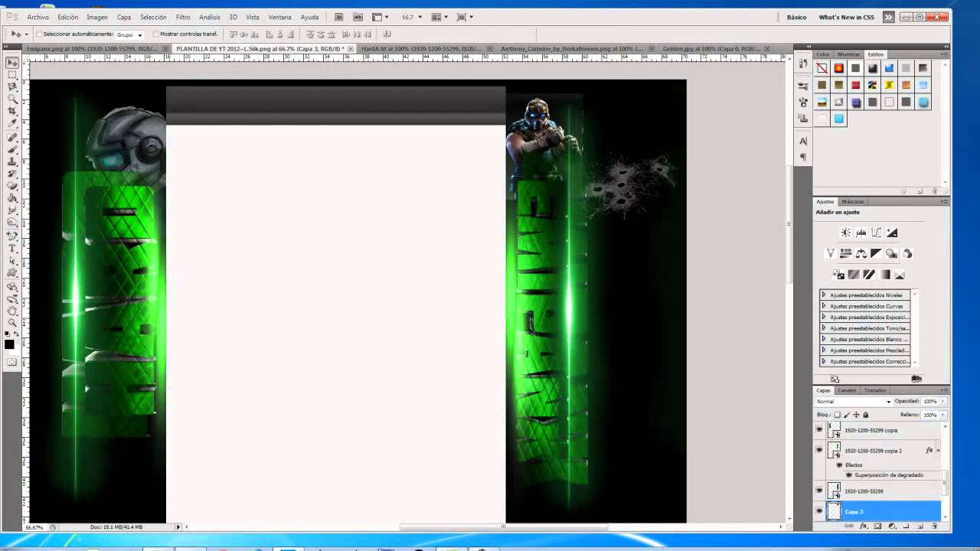The height and width of the screenshot is (551, 980).
Task: Collapse effects arrow on copia 2 layer
Action: [x=939, y=450]
